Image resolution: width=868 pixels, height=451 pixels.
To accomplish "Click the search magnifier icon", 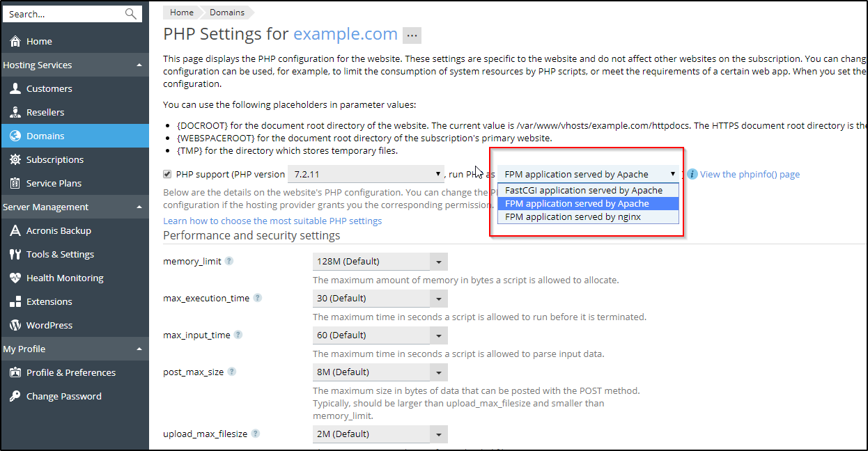I will (130, 14).
